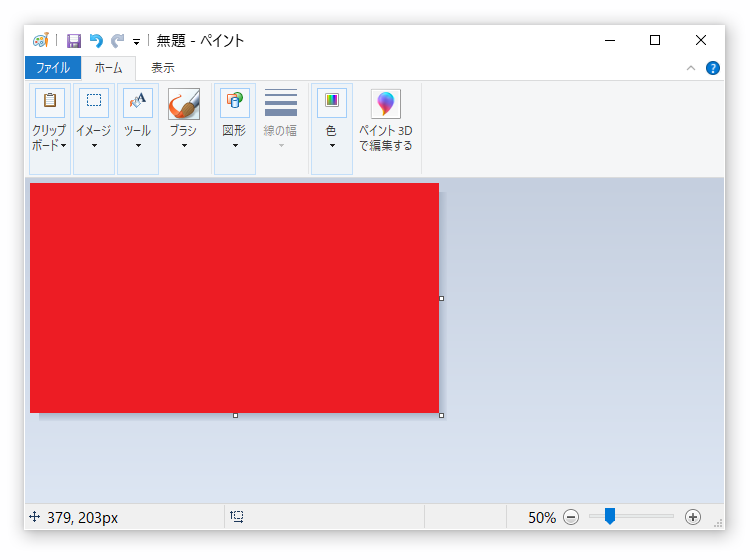Redo the undone action
Screen dimensions: 750x560
point(118,41)
